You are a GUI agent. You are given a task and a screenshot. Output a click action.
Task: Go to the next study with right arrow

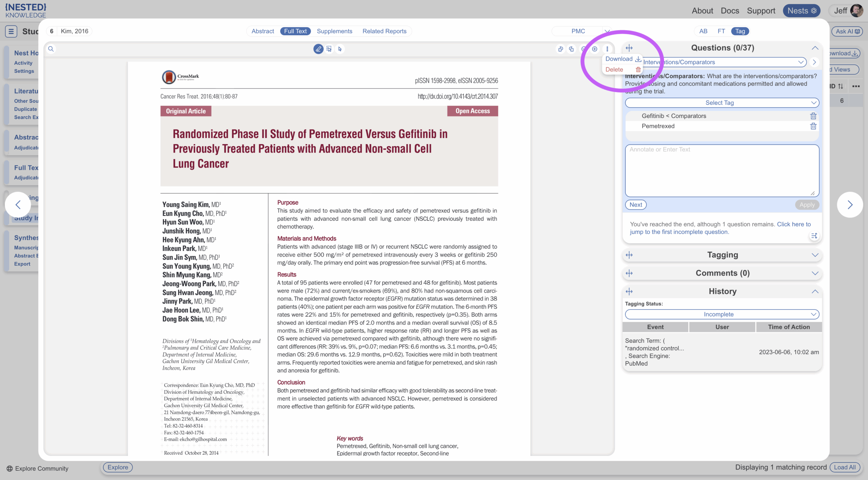pyautogui.click(x=850, y=205)
